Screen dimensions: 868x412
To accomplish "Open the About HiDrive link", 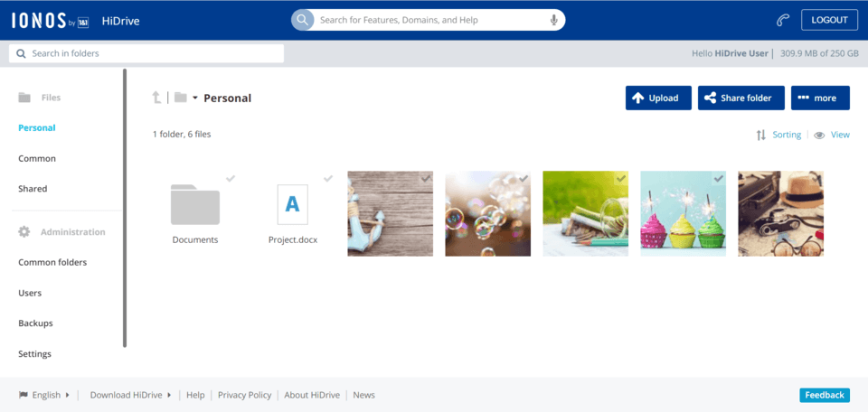I will [313, 395].
